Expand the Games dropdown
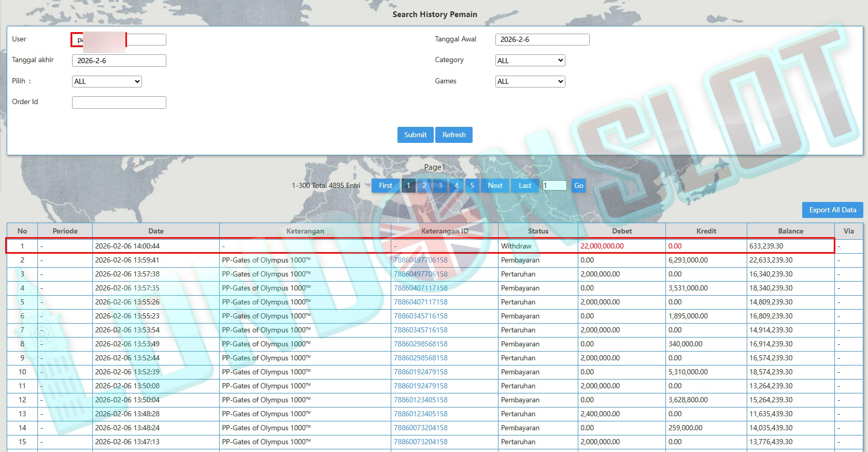 (530, 81)
